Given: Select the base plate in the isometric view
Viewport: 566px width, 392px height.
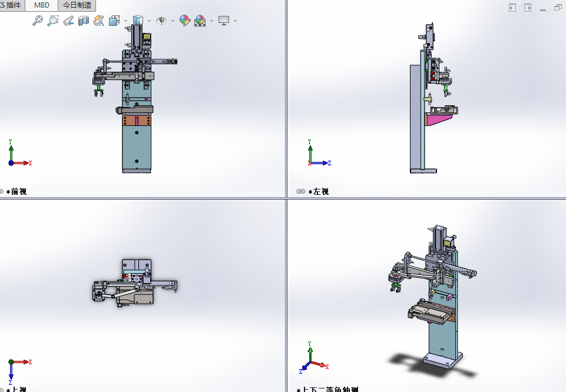Looking at the screenshot, I should pos(443,361).
